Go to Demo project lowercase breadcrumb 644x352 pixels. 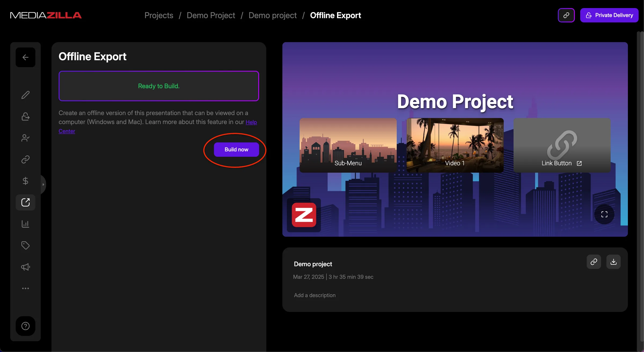273,15
